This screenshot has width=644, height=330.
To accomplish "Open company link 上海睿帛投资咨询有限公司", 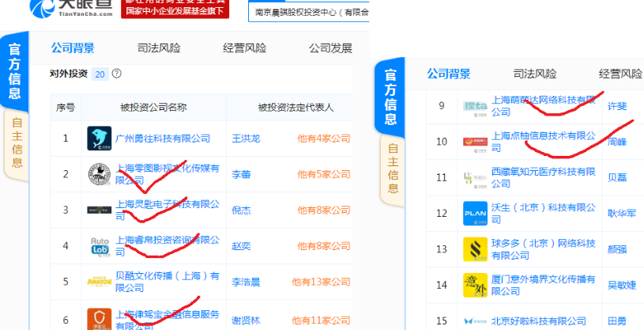I will [168, 245].
